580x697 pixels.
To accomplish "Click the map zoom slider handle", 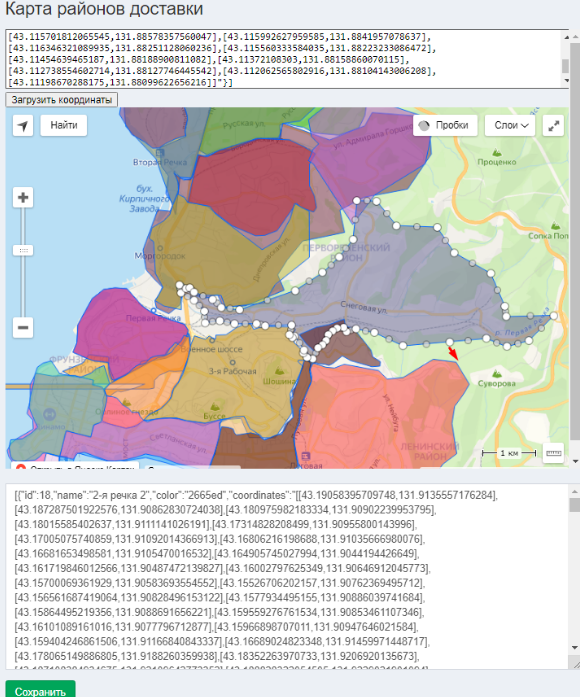I will coord(23,251).
